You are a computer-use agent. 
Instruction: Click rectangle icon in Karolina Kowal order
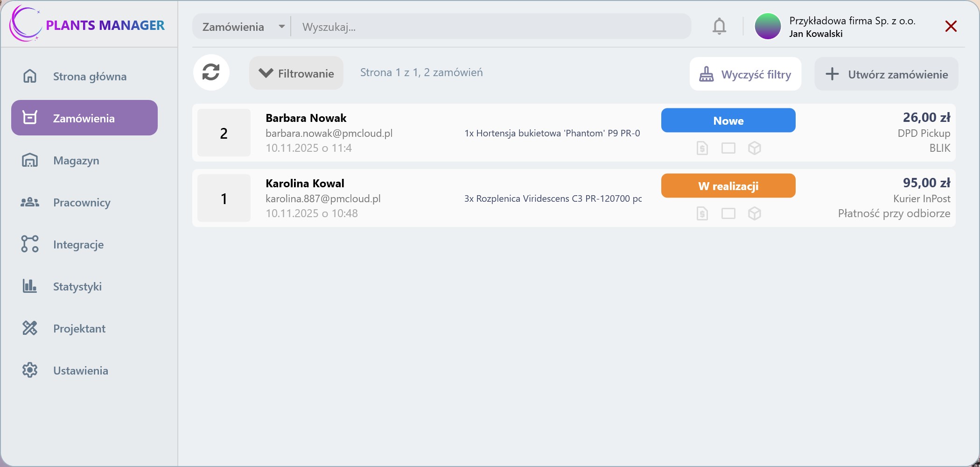pyautogui.click(x=728, y=213)
